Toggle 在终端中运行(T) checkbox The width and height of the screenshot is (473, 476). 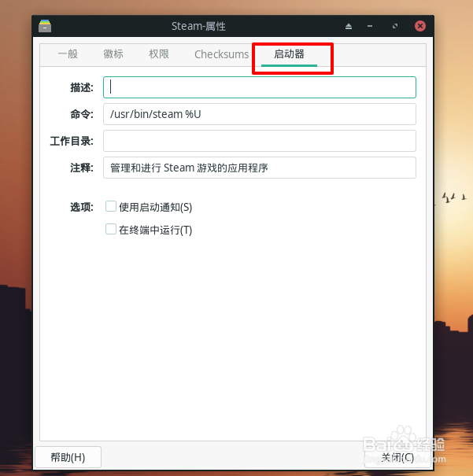tap(111, 229)
